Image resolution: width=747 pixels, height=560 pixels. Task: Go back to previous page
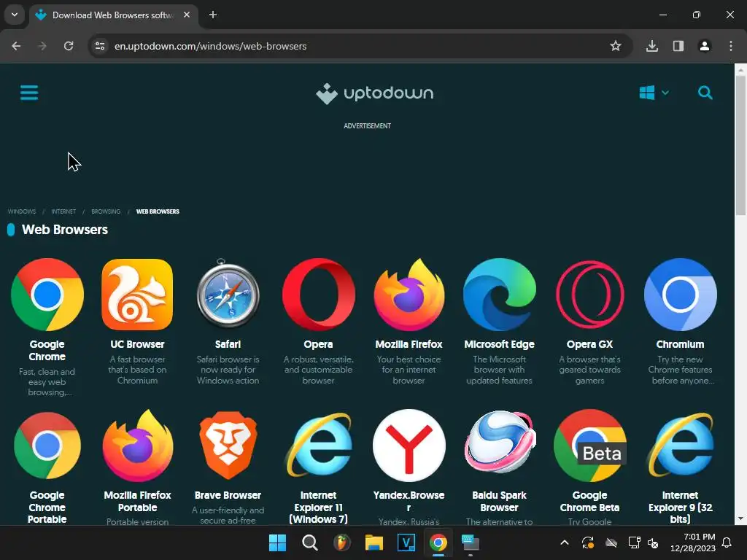tap(16, 46)
